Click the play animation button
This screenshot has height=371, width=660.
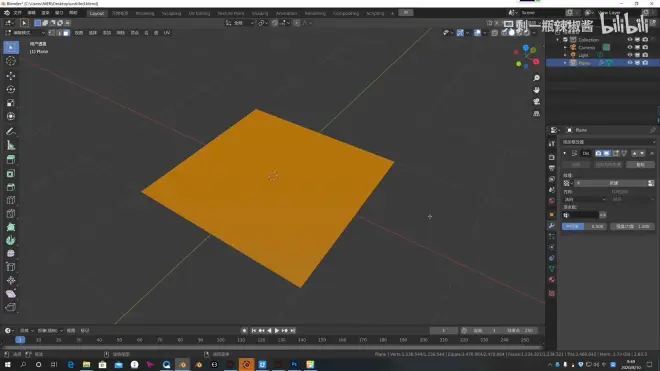(x=277, y=331)
